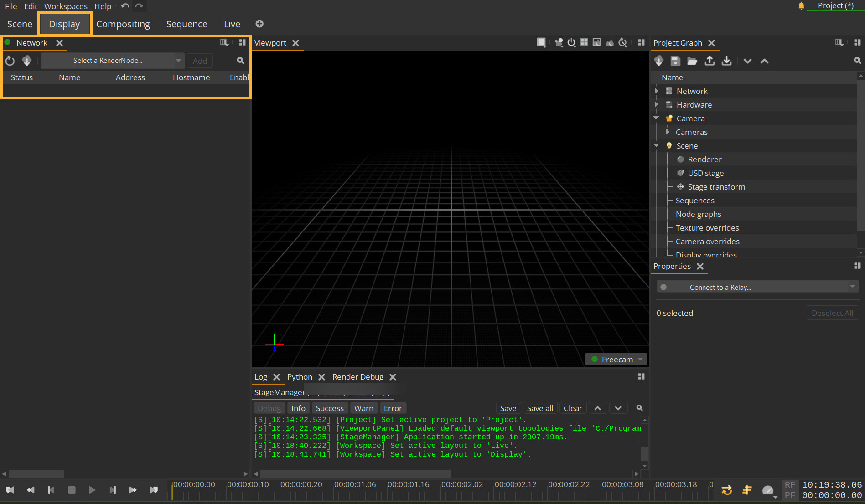Toggle the orange loop playback icon

point(726,490)
